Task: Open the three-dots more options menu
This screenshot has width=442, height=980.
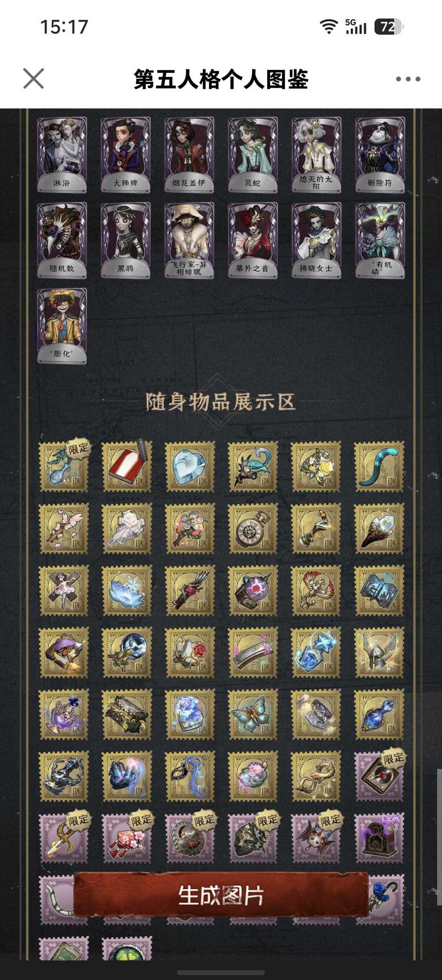Action: click(408, 79)
